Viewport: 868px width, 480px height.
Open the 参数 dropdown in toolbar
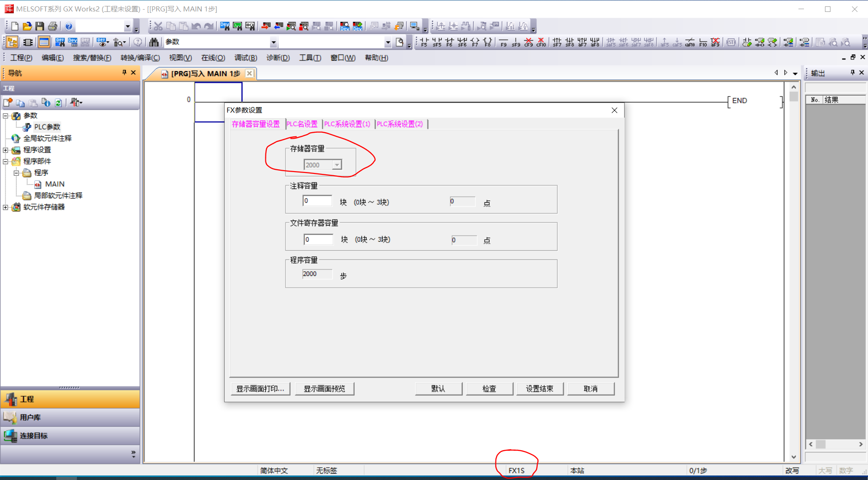[273, 43]
